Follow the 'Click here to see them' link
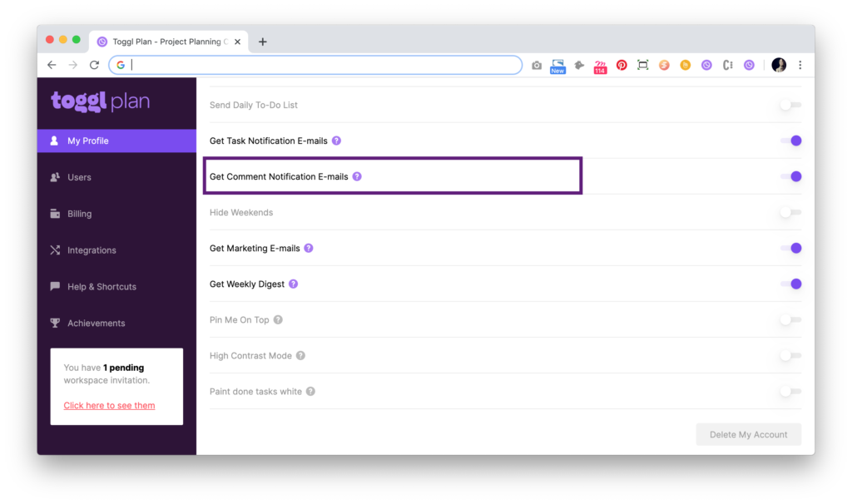 pyautogui.click(x=109, y=406)
